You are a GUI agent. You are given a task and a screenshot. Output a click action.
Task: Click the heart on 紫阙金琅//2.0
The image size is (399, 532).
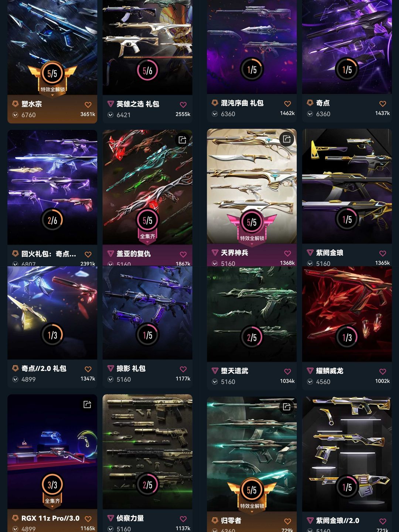click(x=383, y=521)
